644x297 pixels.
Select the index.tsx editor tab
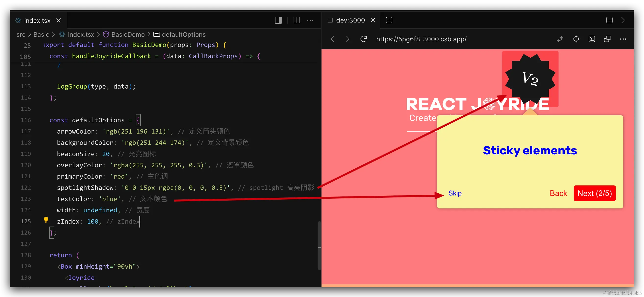click(x=38, y=20)
